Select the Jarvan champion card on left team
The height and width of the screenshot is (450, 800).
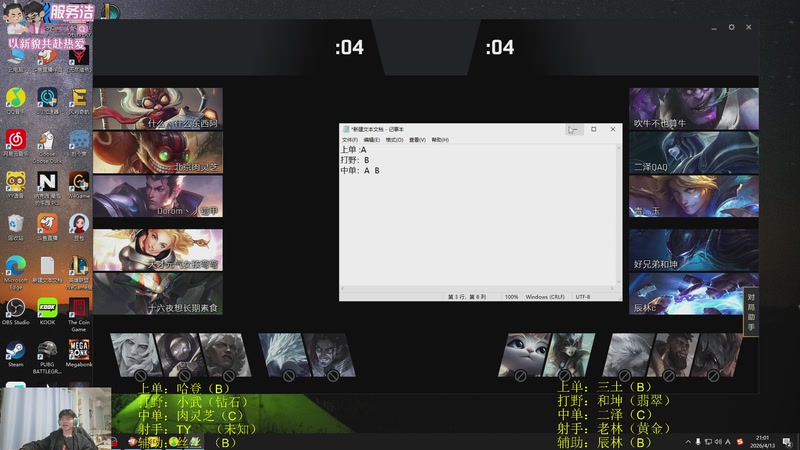point(158,196)
